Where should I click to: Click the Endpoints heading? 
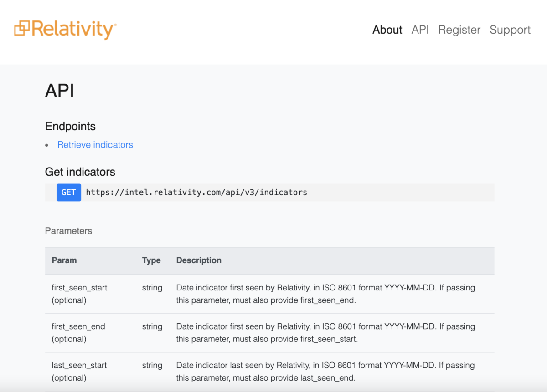pos(70,126)
